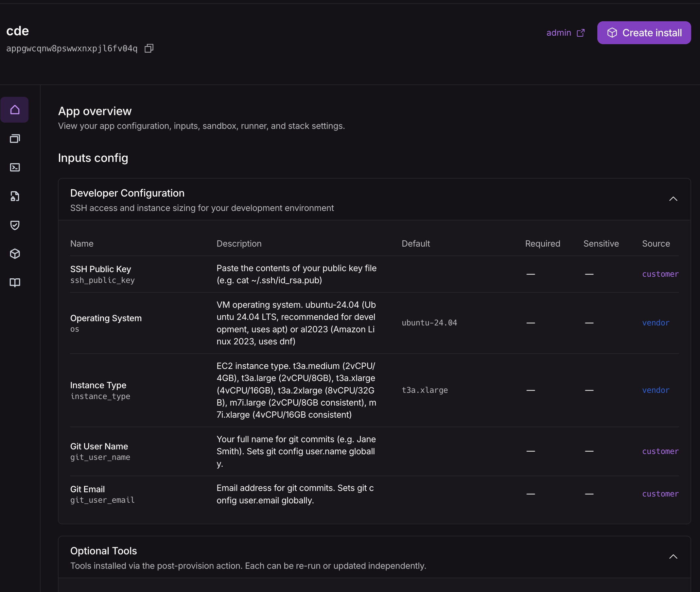Click the vendor source for Instance Type

click(x=656, y=390)
